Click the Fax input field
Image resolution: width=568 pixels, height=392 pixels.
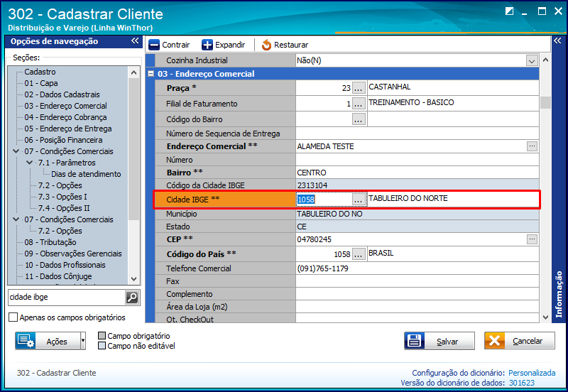(417, 281)
